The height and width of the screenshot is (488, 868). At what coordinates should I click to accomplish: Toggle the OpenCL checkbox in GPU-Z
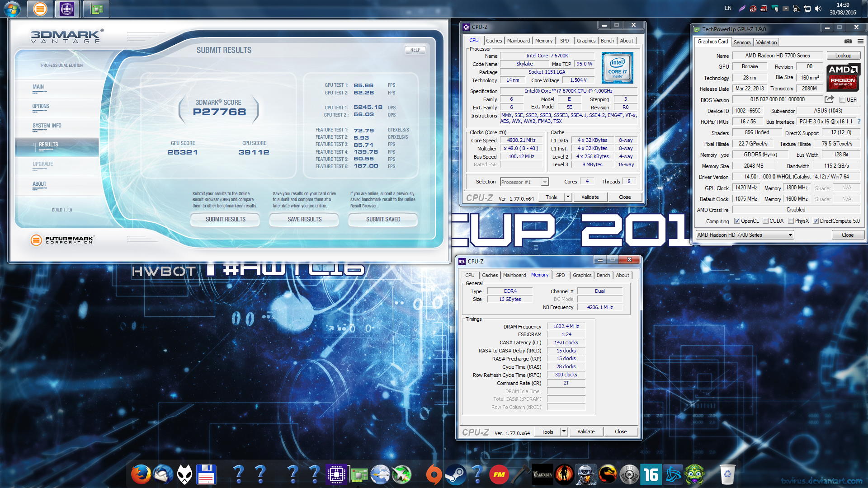(x=737, y=221)
